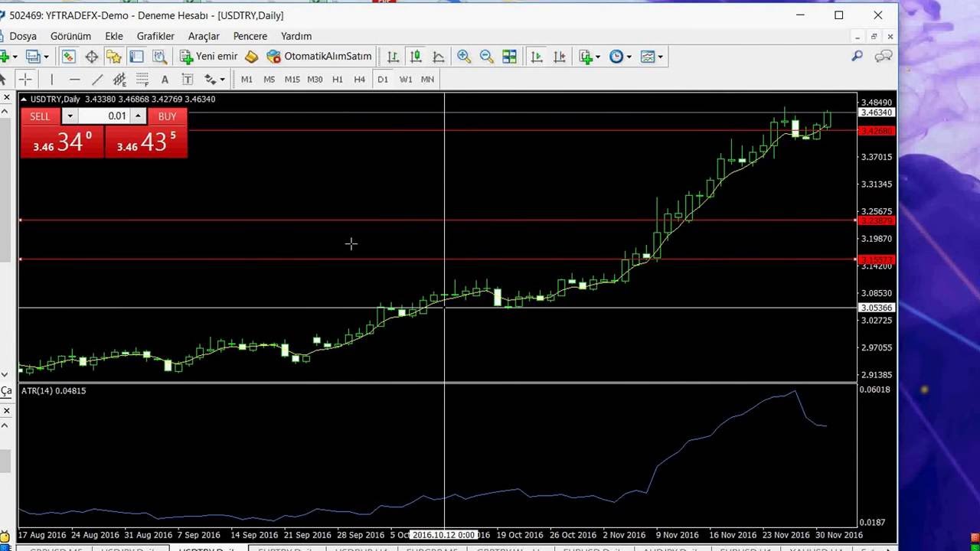Screen dimensions: 980x551
Task: Open the Strategy Tester magnifier icon
Action: coord(159,57)
